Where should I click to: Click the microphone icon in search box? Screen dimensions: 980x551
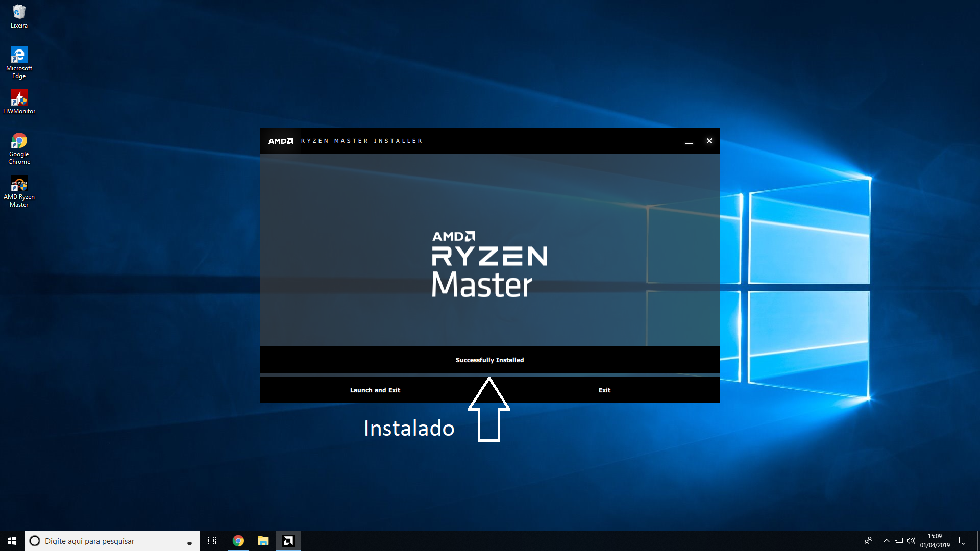coord(189,541)
